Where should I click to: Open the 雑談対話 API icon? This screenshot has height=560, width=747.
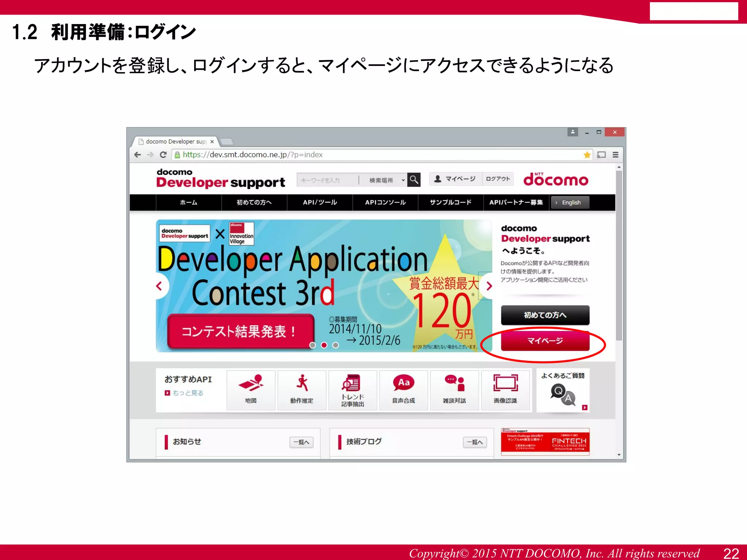(454, 390)
